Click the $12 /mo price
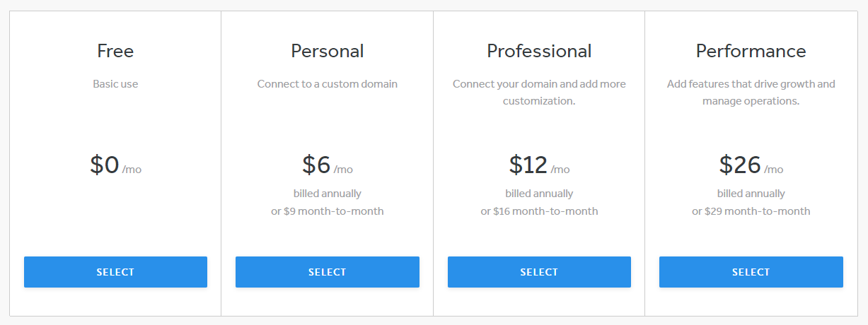The image size is (868, 325). (x=539, y=165)
